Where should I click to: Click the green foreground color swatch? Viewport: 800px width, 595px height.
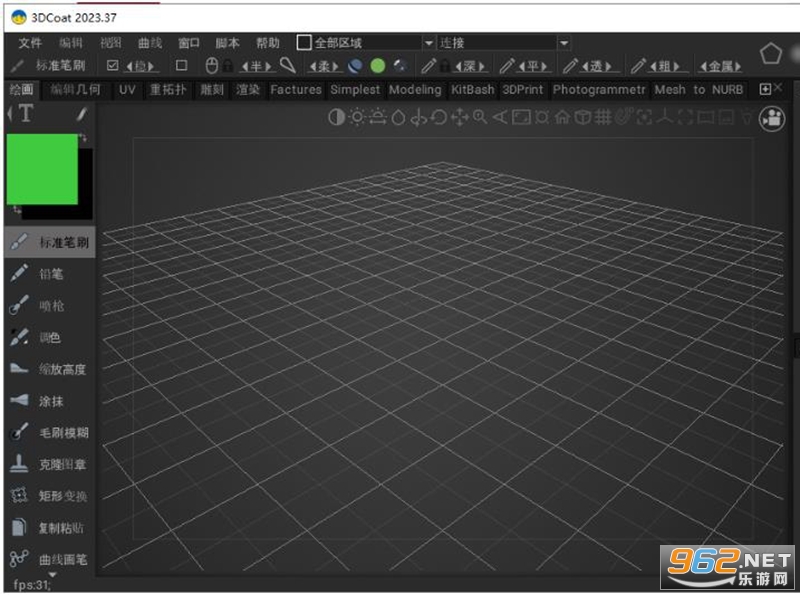[42, 169]
